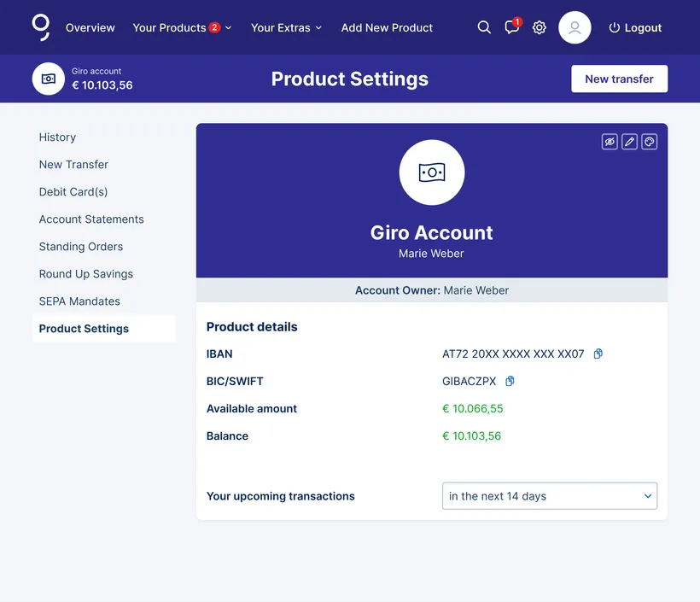Open Round Up Savings sidebar item
This screenshot has height=602, width=700.
click(86, 274)
